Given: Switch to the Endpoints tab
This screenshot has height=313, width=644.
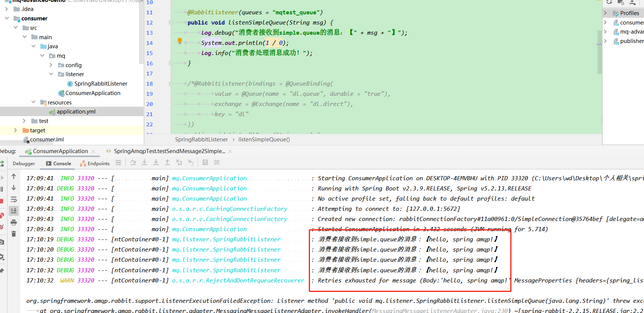Looking at the screenshot, I should tap(95, 163).
